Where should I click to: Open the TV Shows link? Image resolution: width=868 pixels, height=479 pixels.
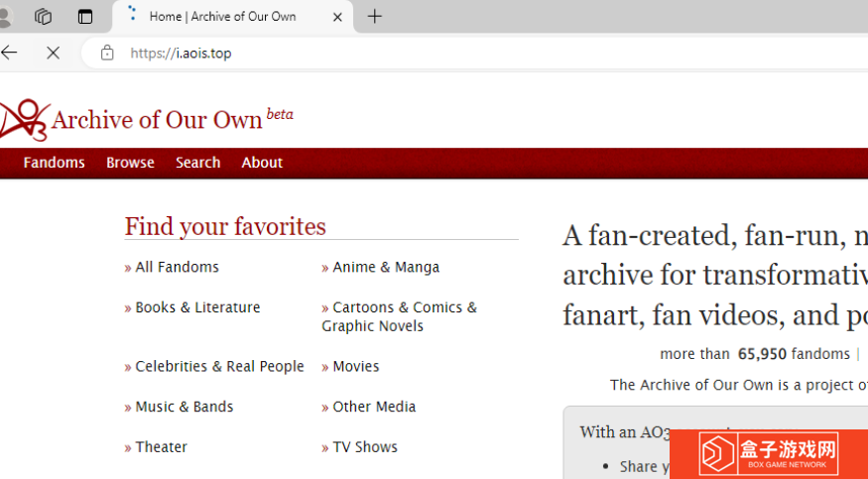pos(365,447)
